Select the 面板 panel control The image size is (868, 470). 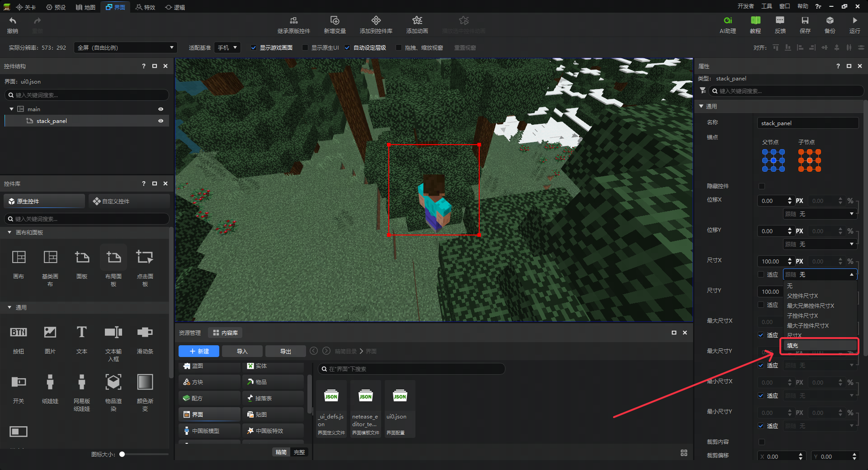pos(82,257)
